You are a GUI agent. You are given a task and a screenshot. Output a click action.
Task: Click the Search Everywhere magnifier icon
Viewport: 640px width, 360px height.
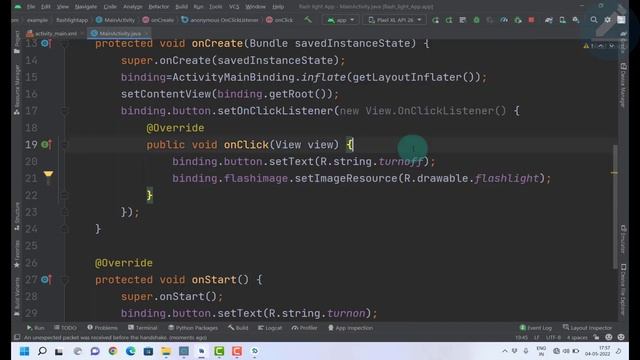pyautogui.click(x=593, y=20)
